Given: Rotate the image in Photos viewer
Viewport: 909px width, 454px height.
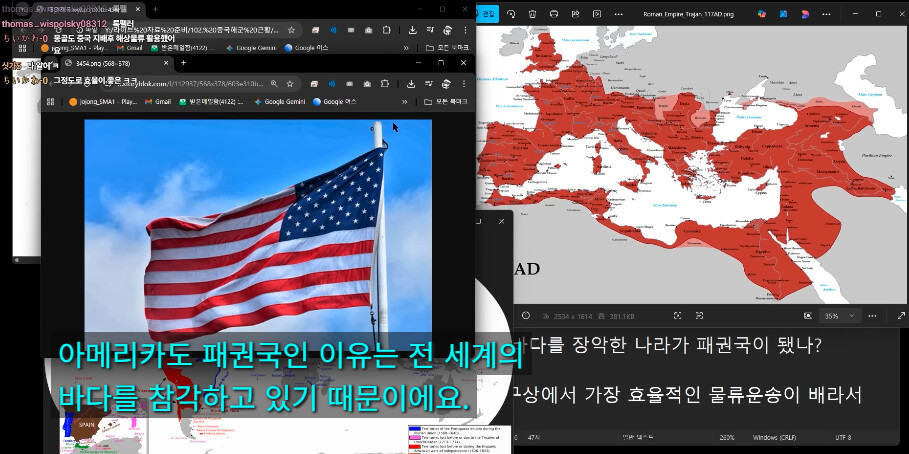Looking at the screenshot, I should 511,14.
